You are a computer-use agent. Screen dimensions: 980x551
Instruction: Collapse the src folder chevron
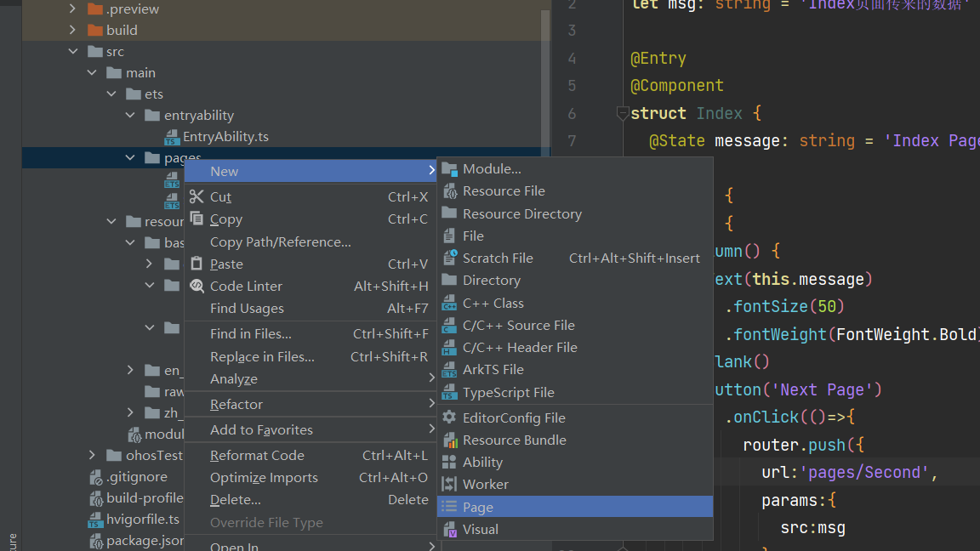click(73, 51)
